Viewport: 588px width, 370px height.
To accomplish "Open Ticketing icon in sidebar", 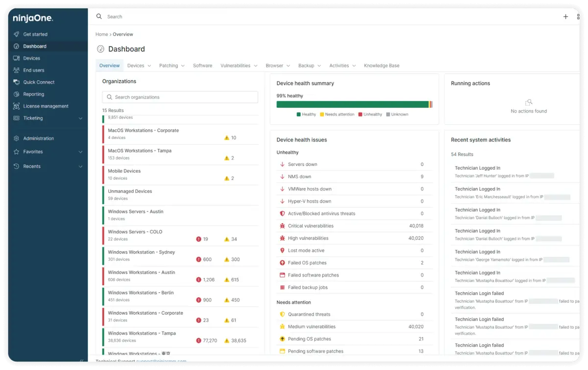I will pos(17,118).
